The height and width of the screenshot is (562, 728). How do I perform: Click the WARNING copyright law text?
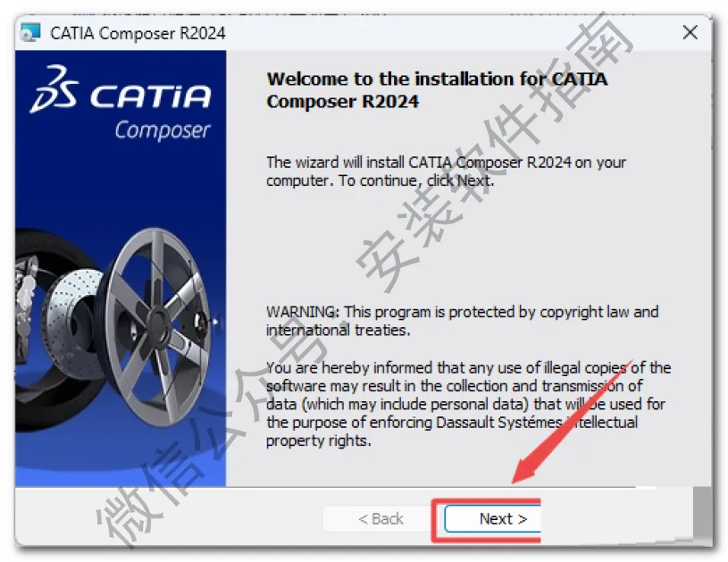462,321
